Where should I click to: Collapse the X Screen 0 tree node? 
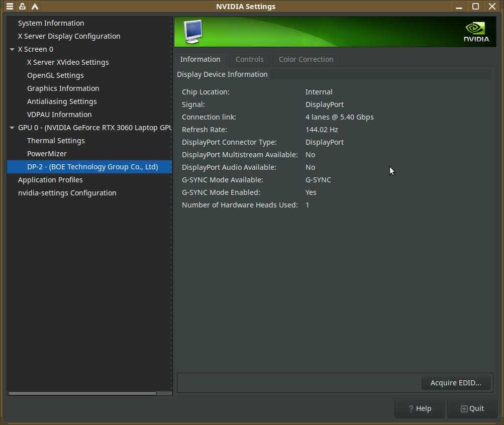pos(12,49)
